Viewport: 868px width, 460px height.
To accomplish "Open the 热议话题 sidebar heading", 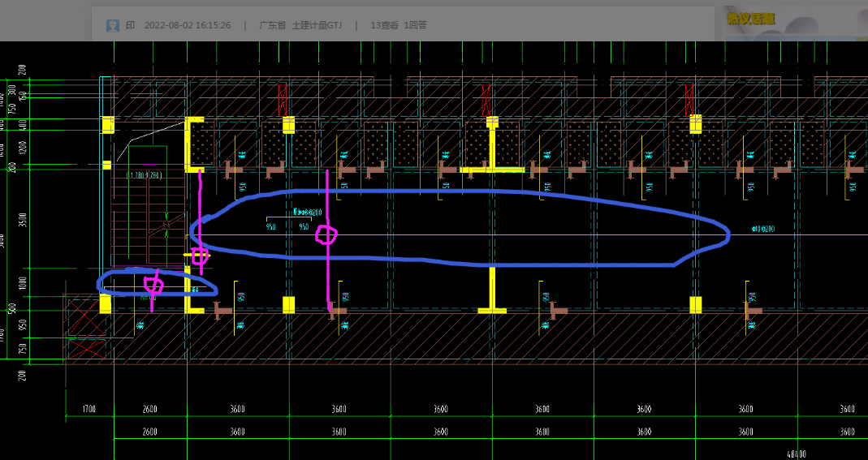I will pyautogui.click(x=750, y=19).
